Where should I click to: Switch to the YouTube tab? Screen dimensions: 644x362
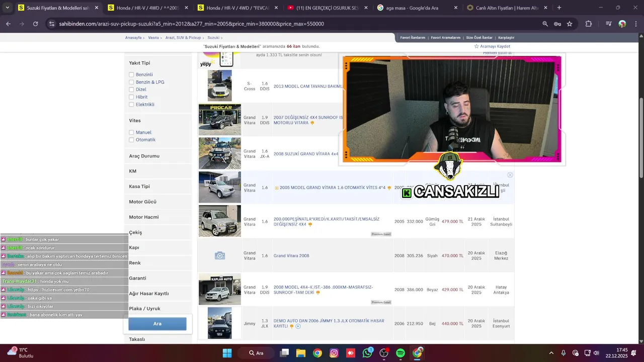[327, 8]
